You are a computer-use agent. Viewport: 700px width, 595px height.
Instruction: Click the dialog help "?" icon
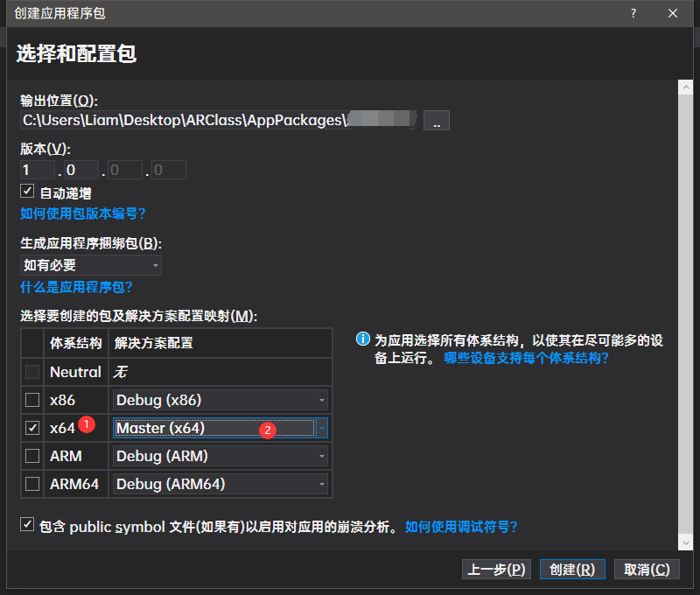634,13
